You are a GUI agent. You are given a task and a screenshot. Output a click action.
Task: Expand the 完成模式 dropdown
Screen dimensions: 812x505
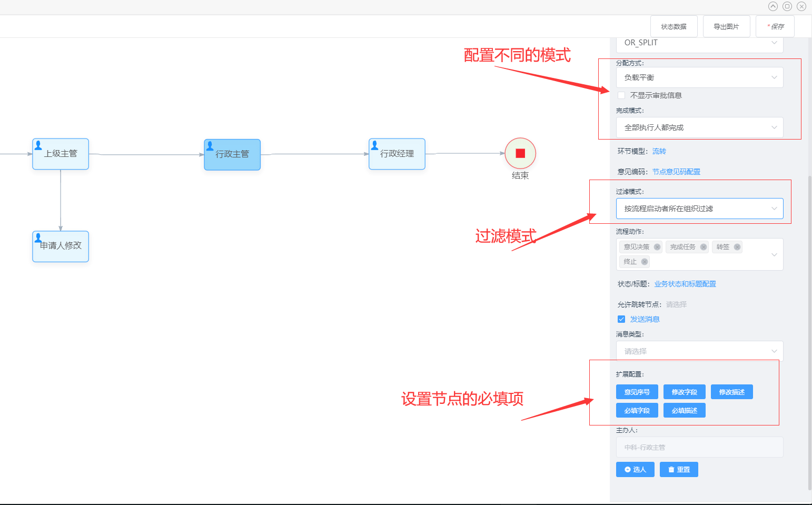coord(699,127)
